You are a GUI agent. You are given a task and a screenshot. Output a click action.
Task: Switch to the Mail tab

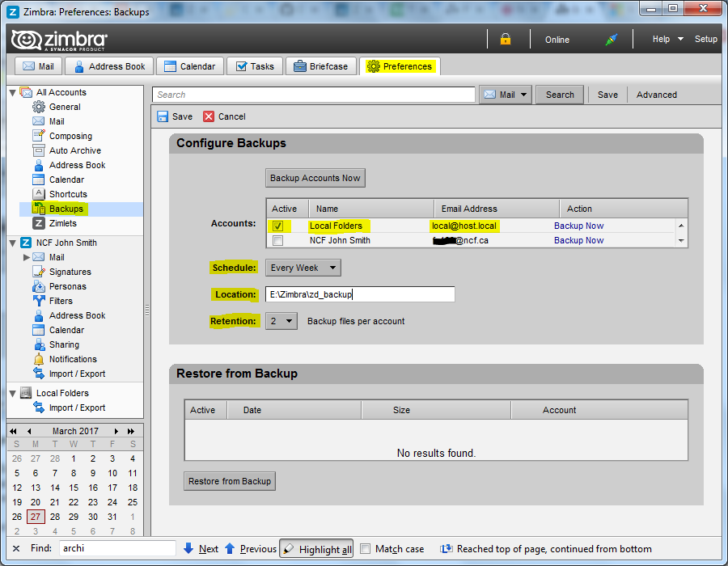[x=39, y=66]
